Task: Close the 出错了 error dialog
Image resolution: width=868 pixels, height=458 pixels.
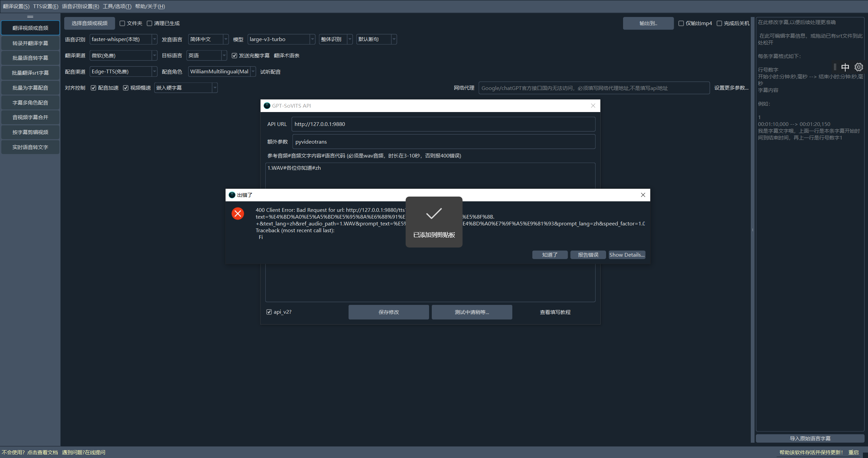Action: click(x=643, y=195)
